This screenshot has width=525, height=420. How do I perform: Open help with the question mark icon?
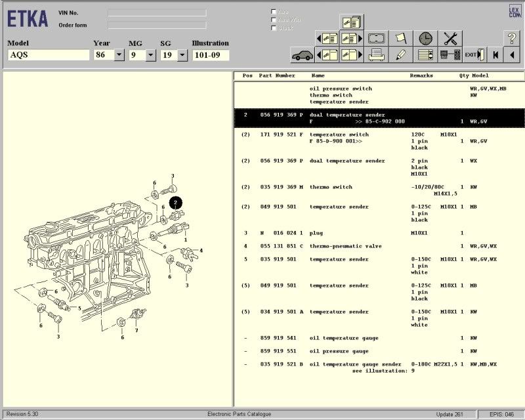(511, 39)
